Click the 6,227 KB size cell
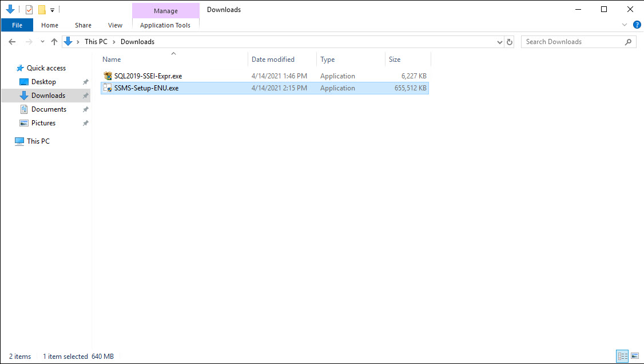This screenshot has width=644, height=364. [x=414, y=76]
